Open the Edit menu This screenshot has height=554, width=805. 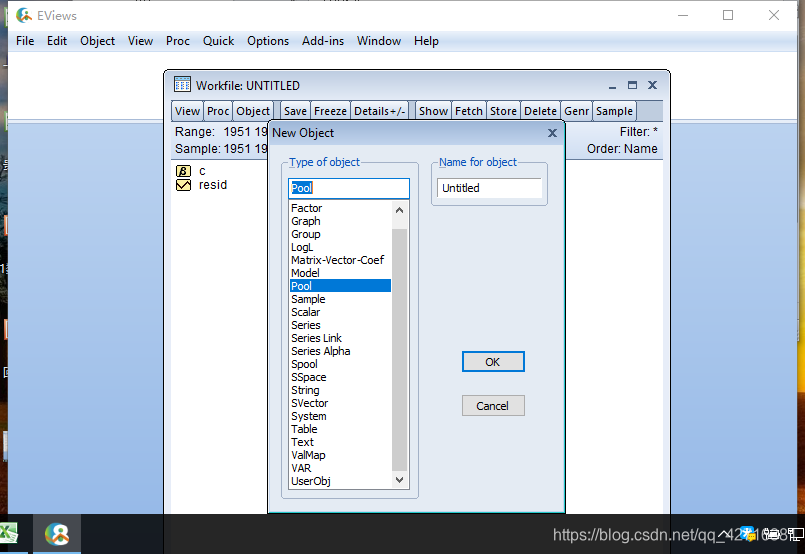(57, 41)
